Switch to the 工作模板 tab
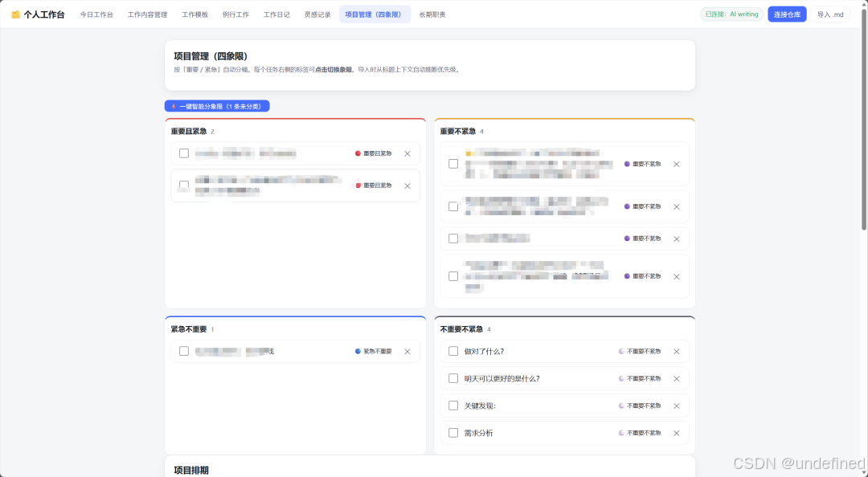This screenshot has width=868, height=477. [x=194, y=14]
